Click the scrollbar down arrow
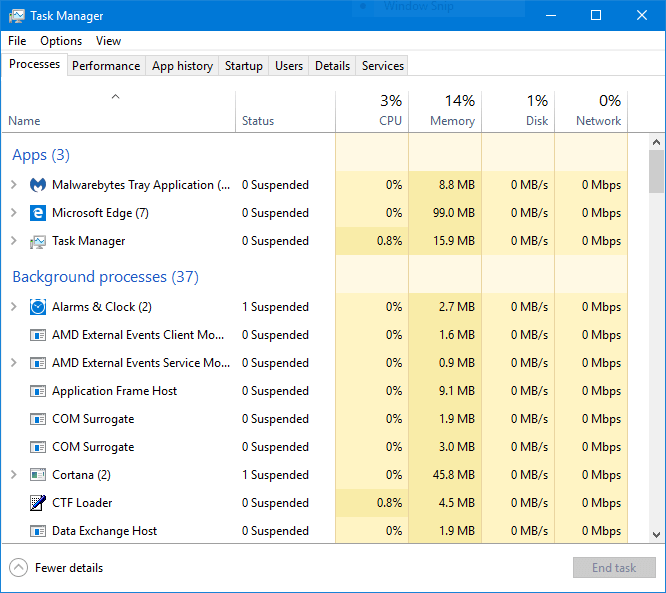 tap(656, 534)
